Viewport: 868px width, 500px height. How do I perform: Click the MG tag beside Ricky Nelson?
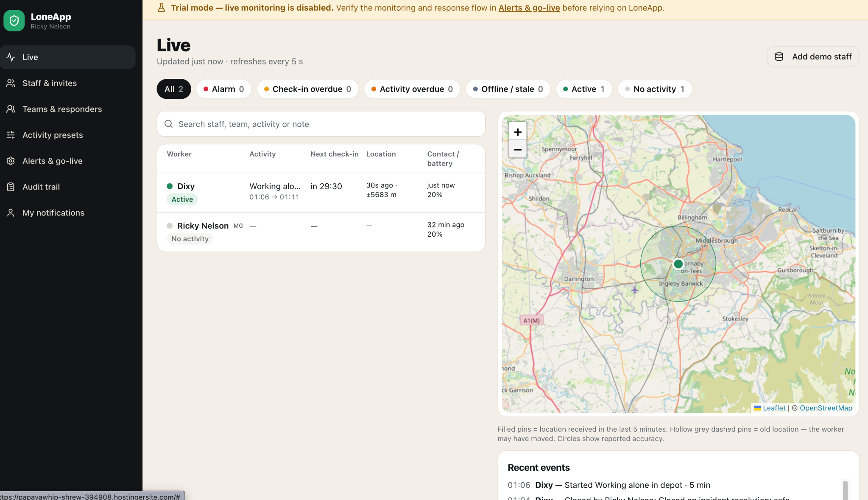tap(238, 226)
